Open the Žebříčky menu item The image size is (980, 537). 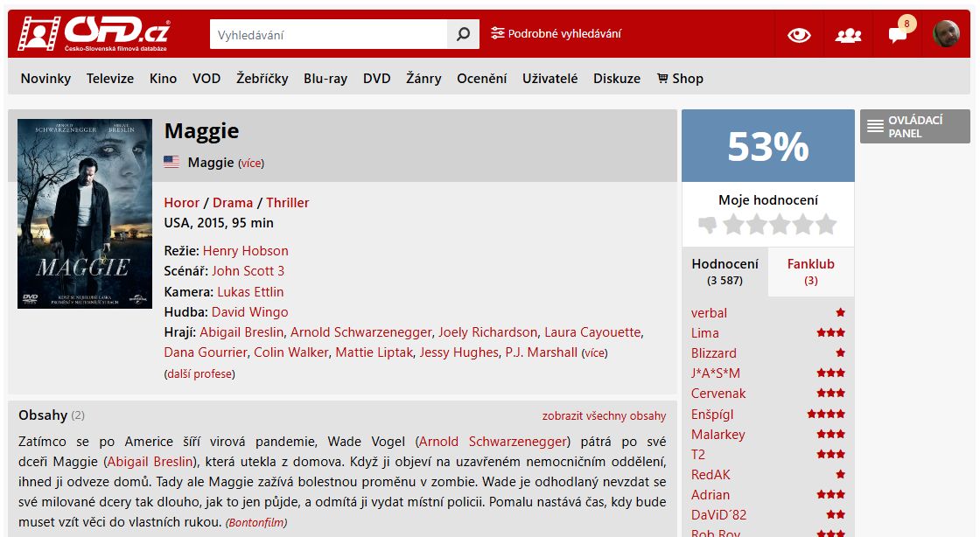coord(262,79)
